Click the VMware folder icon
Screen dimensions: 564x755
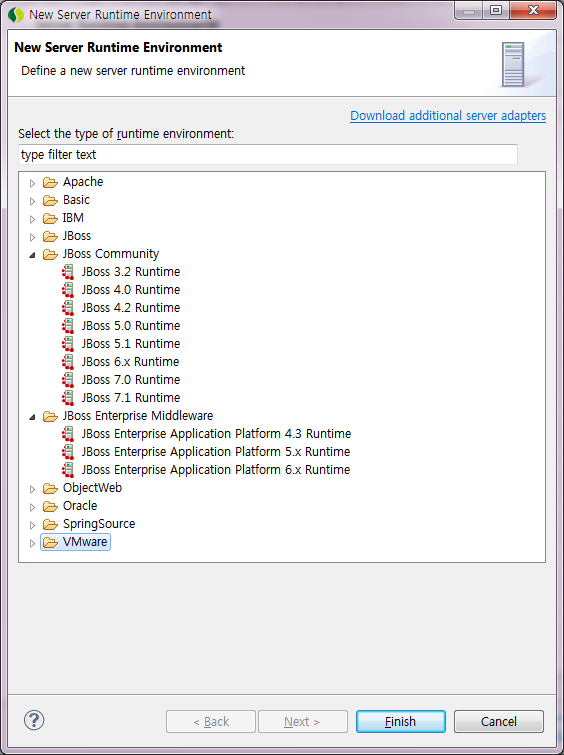[50, 543]
